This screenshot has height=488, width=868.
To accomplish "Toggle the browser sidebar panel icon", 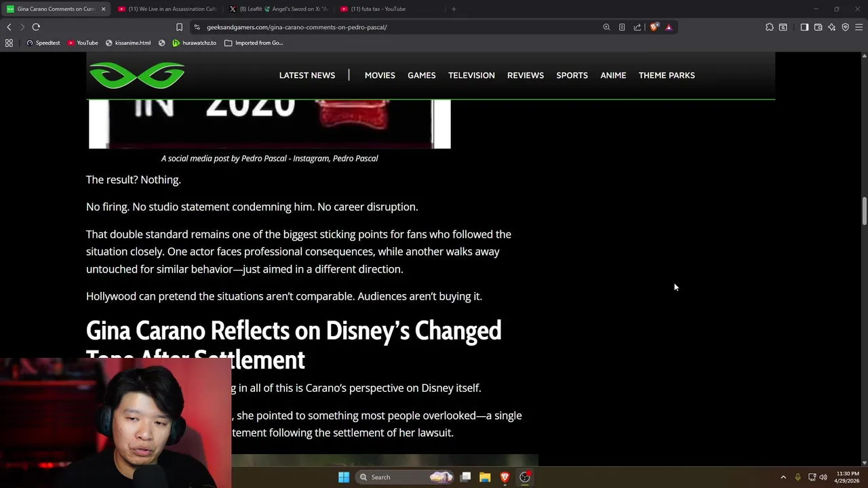I will point(804,27).
